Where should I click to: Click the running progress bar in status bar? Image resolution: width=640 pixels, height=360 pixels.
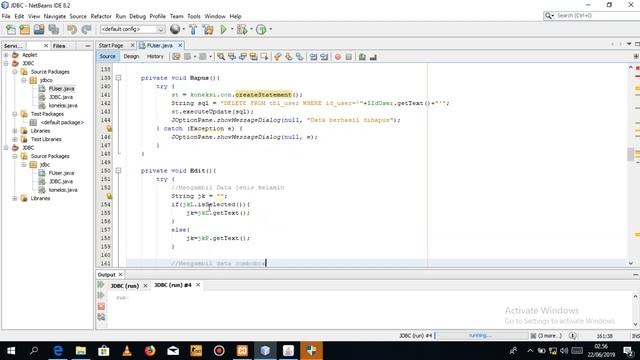pyautogui.click(x=482, y=336)
